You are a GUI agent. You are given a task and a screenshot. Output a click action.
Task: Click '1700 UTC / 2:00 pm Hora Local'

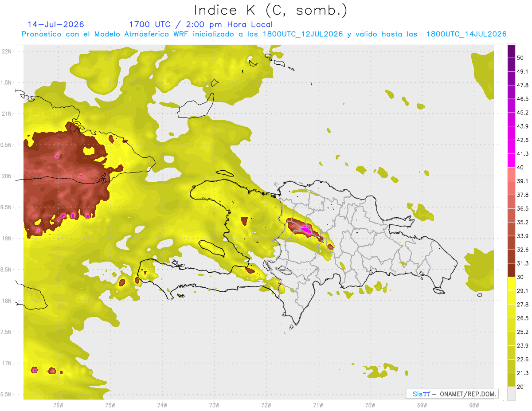(x=201, y=25)
